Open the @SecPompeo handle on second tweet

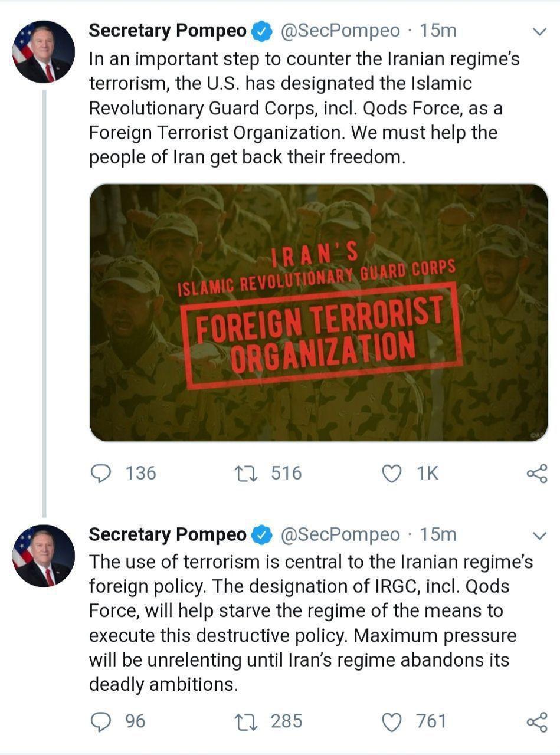click(339, 535)
